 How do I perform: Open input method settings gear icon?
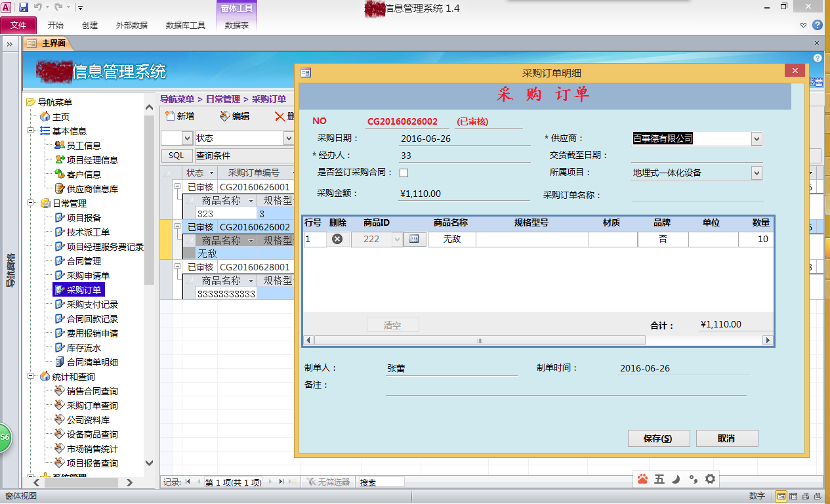point(710,480)
